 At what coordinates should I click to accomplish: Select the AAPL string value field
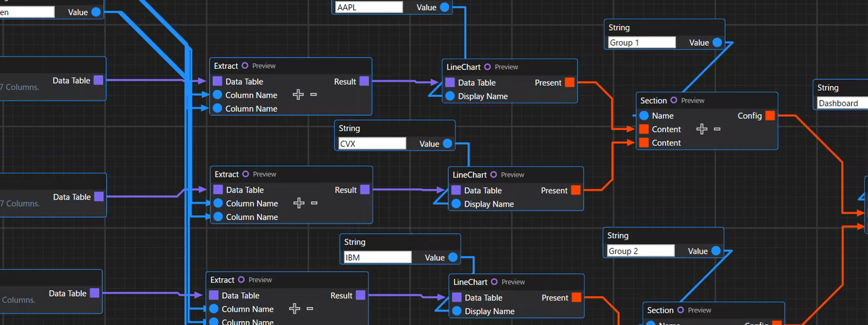(369, 7)
